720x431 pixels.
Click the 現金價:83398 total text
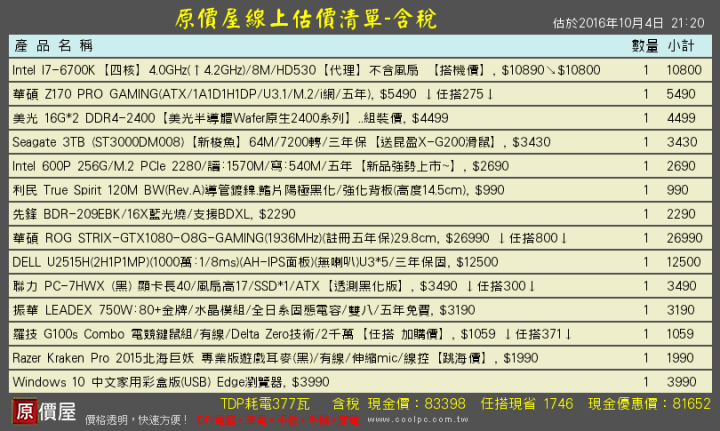416,404
